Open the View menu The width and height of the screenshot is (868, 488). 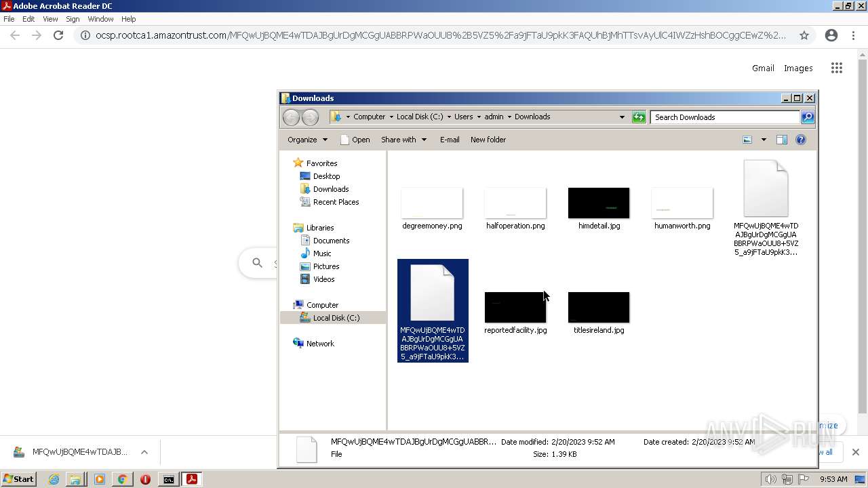pyautogui.click(x=50, y=19)
